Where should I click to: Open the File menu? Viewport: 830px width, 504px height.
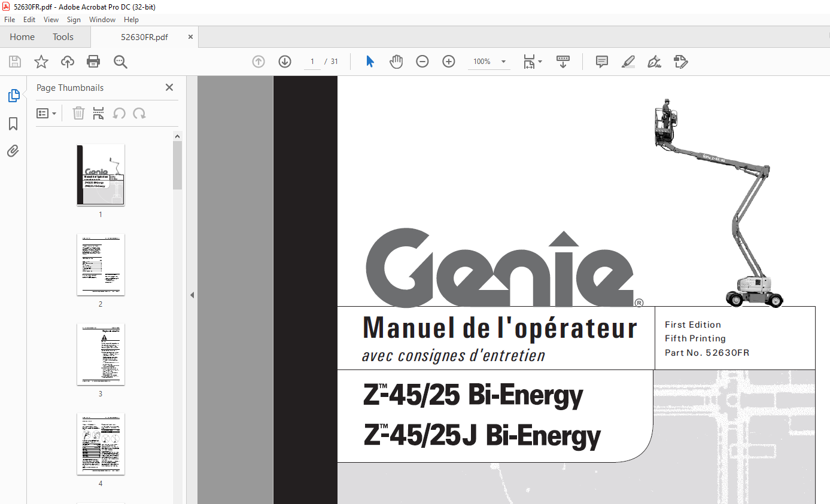[x=10, y=20]
